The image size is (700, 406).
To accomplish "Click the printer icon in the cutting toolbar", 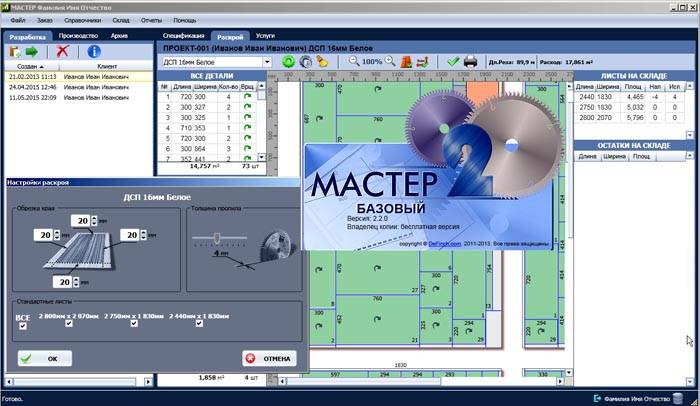I will pos(470,62).
